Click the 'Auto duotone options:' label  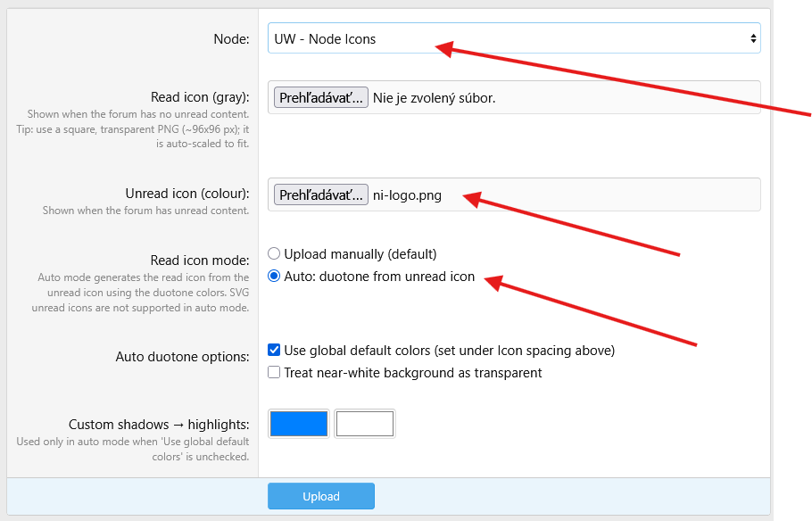tap(182, 357)
